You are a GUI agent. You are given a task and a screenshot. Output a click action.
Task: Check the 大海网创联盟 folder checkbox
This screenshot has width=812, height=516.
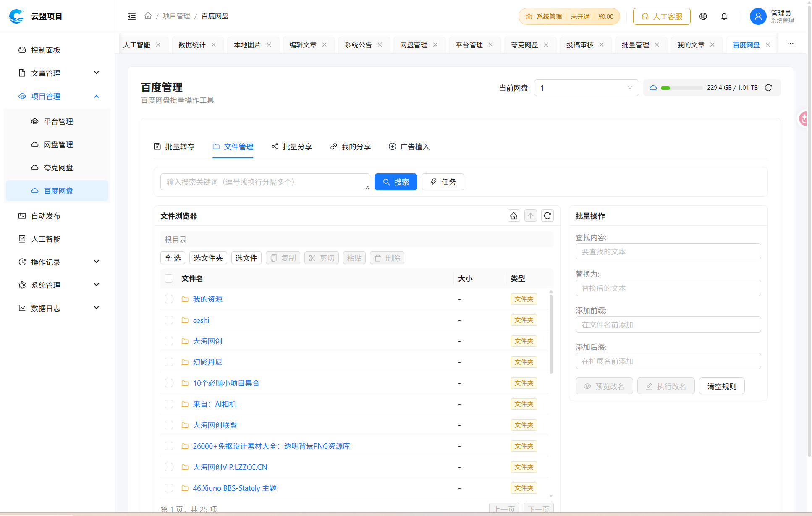169,425
